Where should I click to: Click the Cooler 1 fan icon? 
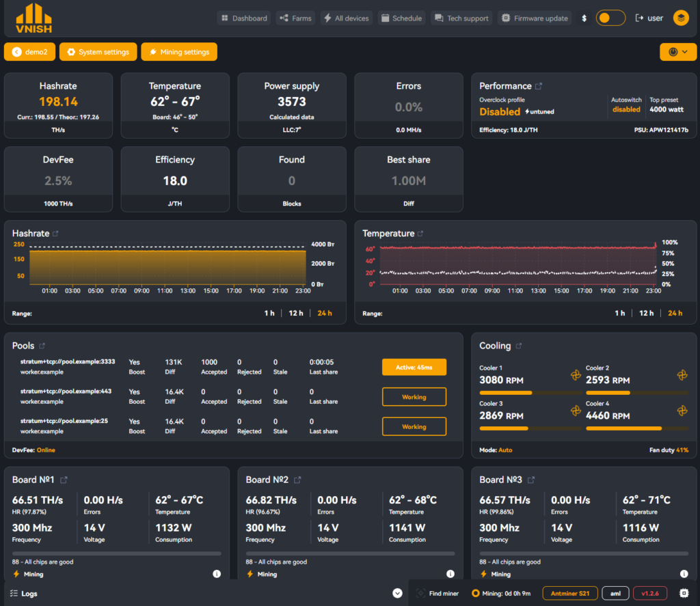coord(576,375)
